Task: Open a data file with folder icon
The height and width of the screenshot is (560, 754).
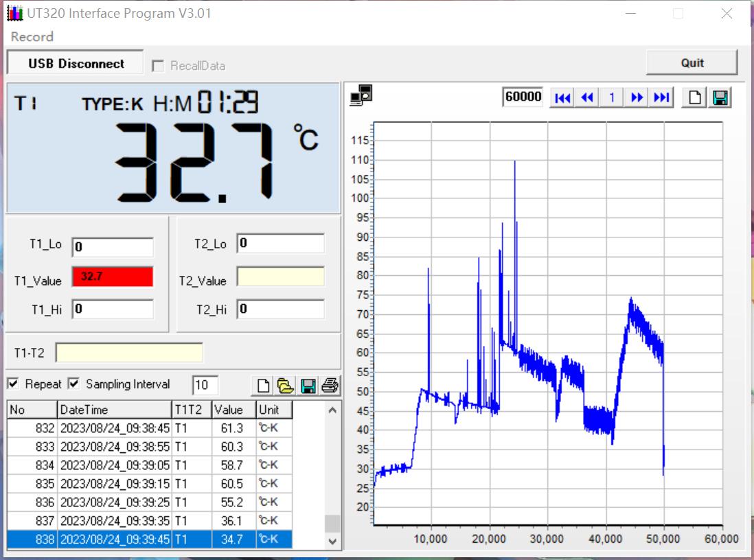Action: [285, 386]
